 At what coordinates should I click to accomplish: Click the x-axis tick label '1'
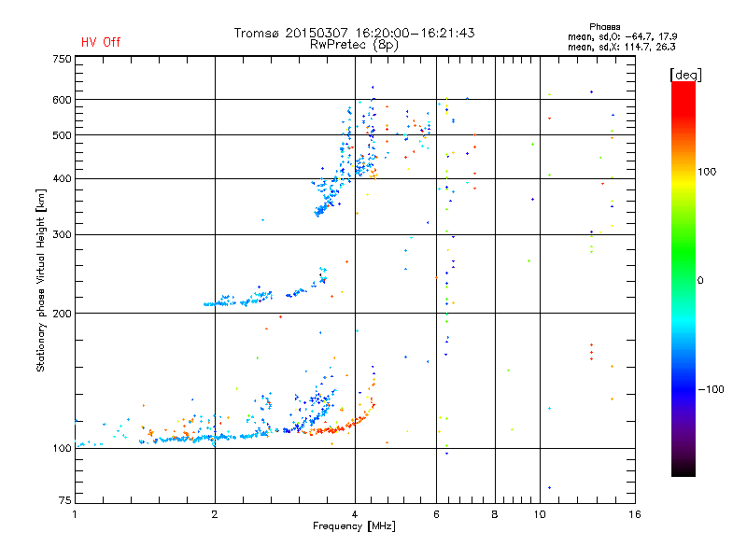click(75, 514)
